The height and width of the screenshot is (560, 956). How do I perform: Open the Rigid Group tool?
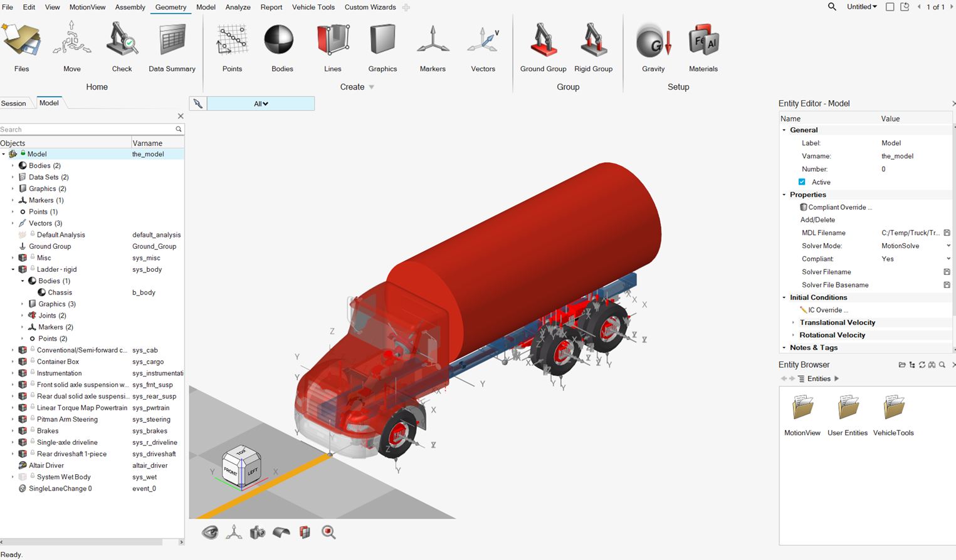click(x=593, y=46)
